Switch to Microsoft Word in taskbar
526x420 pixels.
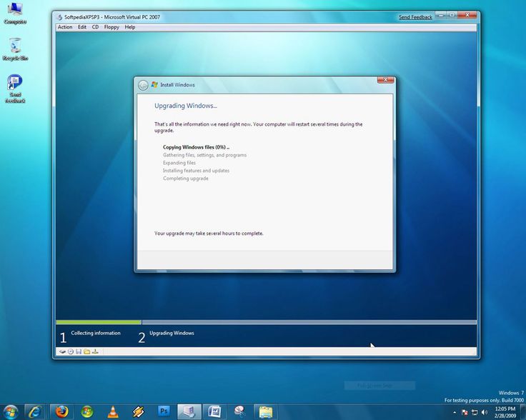[214, 411]
